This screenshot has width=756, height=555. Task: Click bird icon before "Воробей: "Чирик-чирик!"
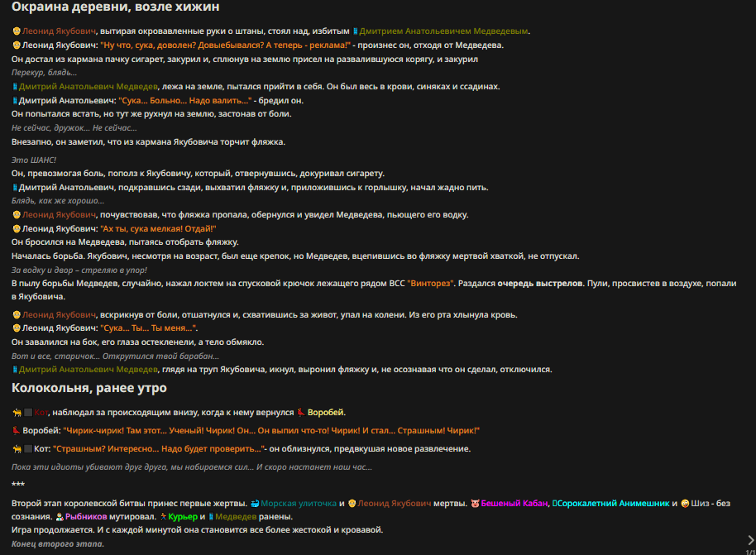point(17,430)
